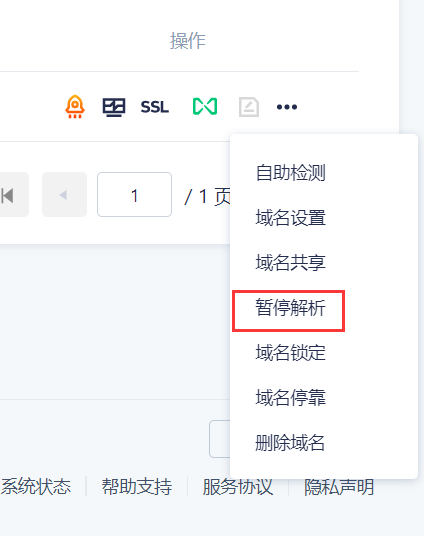424x536 pixels.
Task: Open the SSL certificate icon
Action: pos(155,107)
